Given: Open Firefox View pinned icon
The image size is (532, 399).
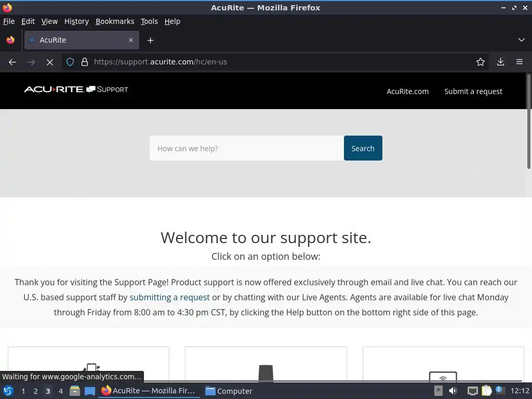Looking at the screenshot, I should point(10,40).
